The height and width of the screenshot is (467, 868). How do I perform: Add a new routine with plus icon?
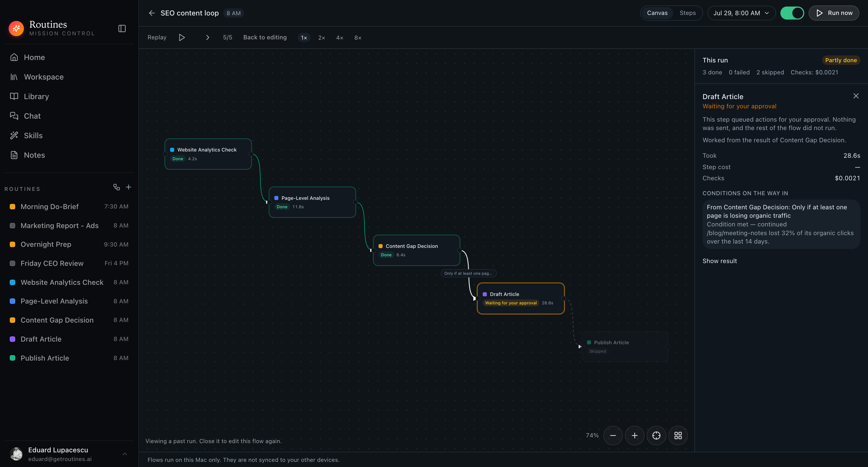[129, 187]
